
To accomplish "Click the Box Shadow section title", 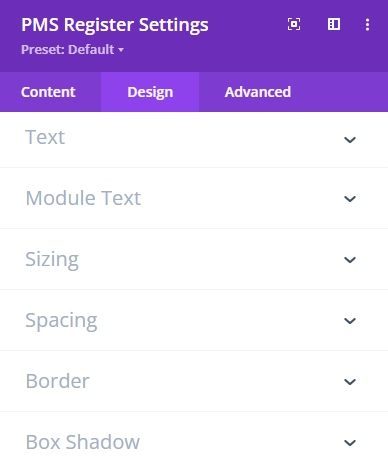I will point(83,442).
